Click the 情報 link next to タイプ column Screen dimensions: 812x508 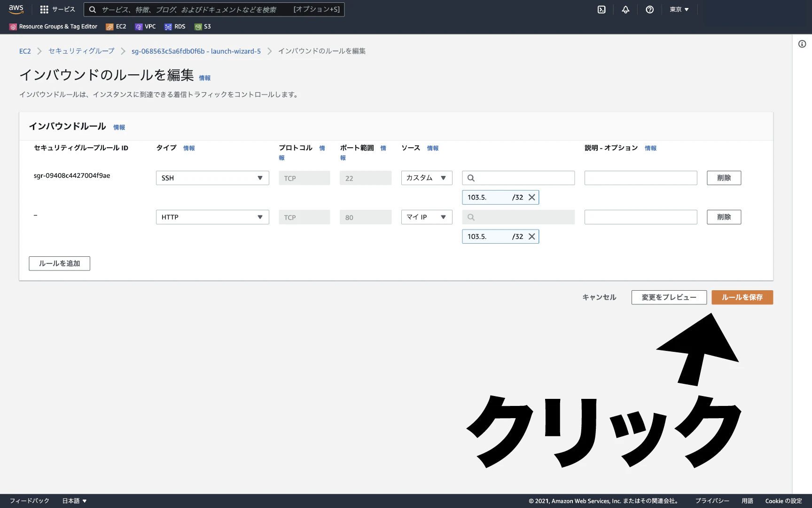pyautogui.click(x=189, y=148)
